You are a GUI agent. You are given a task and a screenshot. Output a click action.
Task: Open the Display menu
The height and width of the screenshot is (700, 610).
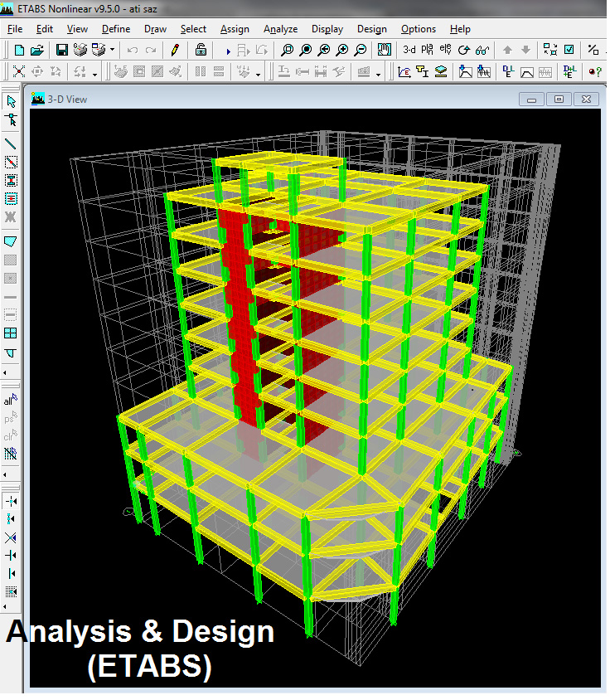327,29
